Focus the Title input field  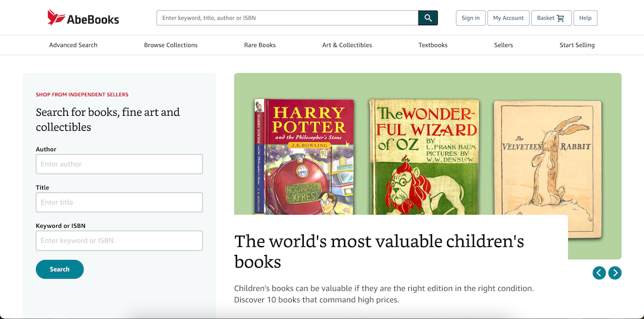click(119, 203)
